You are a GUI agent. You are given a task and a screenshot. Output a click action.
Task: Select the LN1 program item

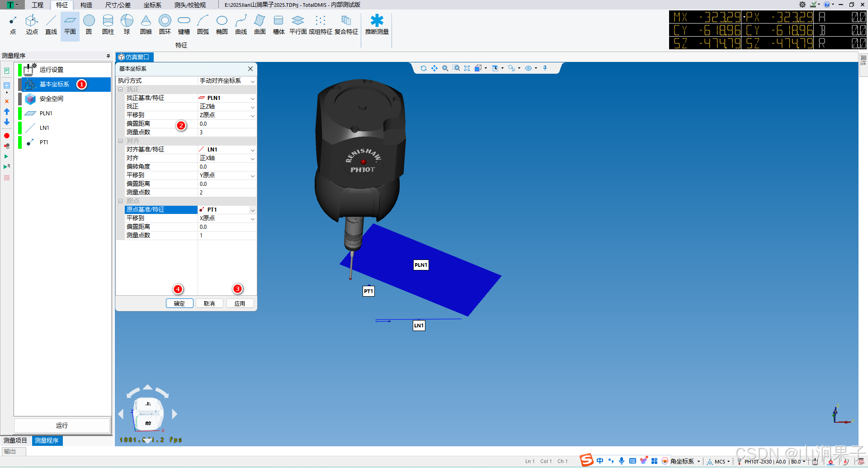[64, 128]
